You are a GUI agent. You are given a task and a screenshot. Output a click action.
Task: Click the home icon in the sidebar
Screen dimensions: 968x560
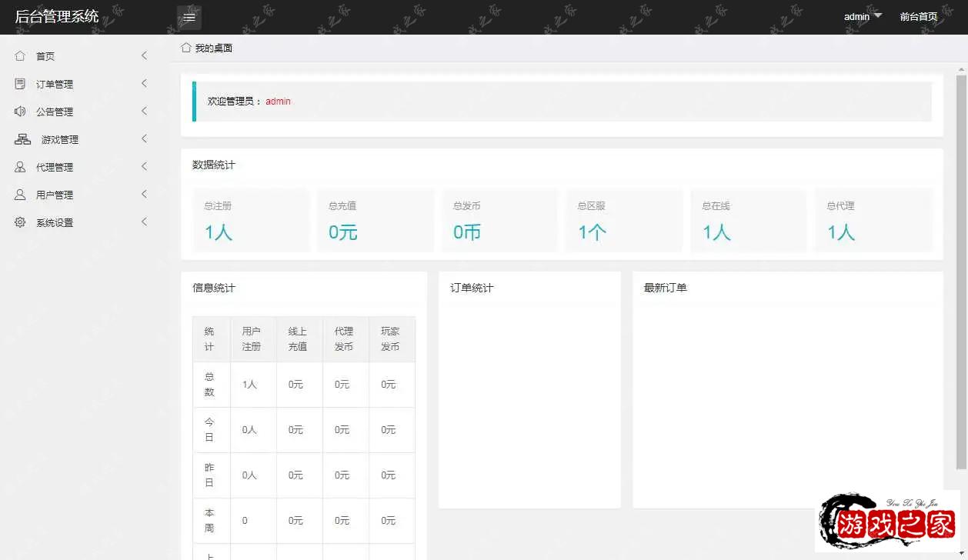[20, 56]
